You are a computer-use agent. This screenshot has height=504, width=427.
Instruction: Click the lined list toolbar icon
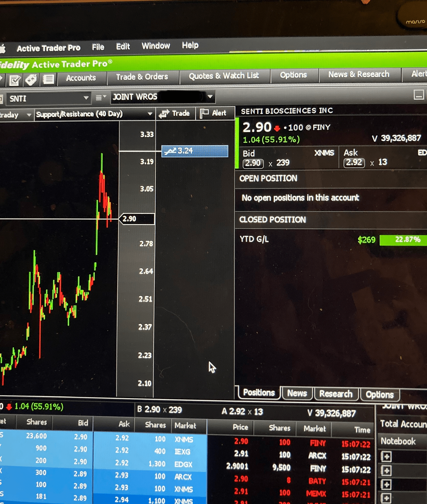(48, 79)
